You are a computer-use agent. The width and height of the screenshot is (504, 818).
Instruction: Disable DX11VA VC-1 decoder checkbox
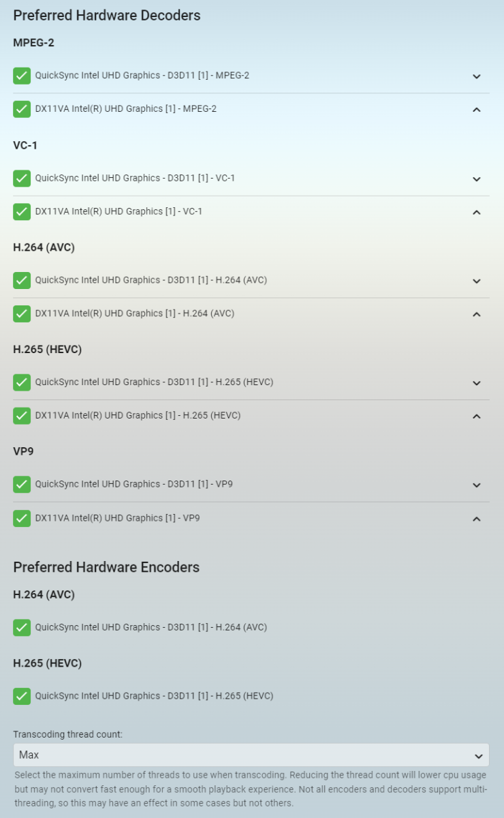[22, 212]
